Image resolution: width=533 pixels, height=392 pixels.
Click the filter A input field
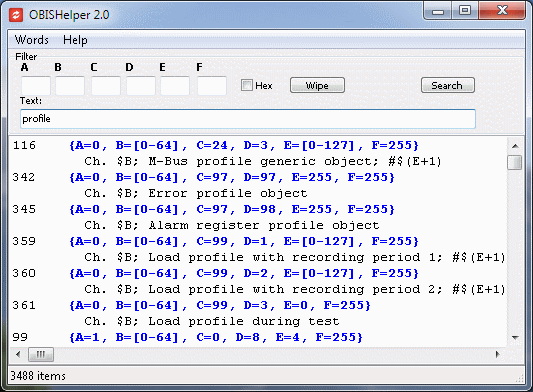[36, 86]
